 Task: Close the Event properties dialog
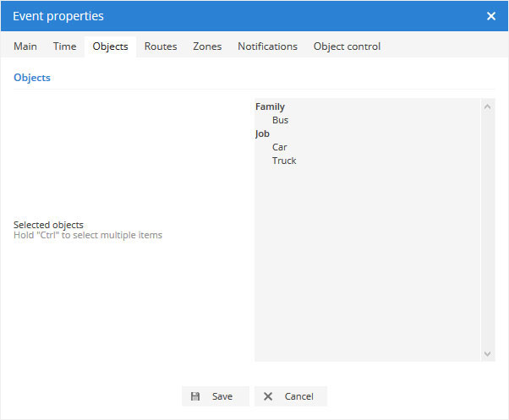(491, 16)
